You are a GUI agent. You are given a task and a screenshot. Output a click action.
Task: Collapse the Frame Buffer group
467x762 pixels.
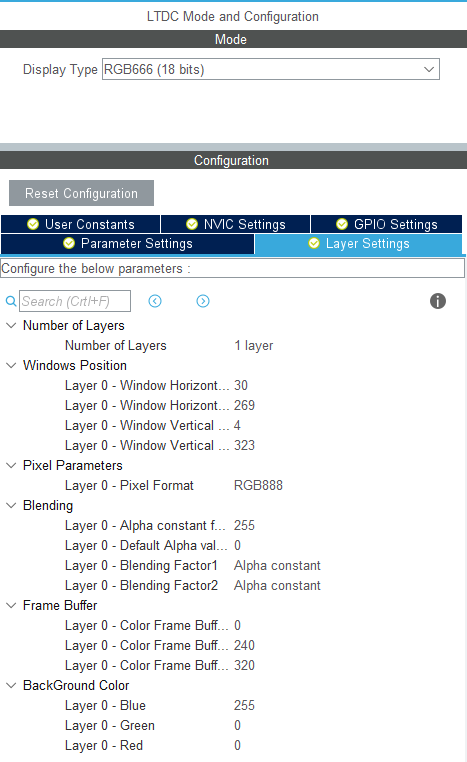(x=11, y=606)
